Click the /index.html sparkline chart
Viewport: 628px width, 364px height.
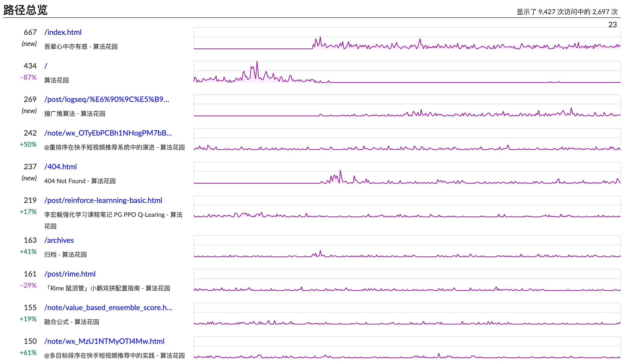(407, 39)
